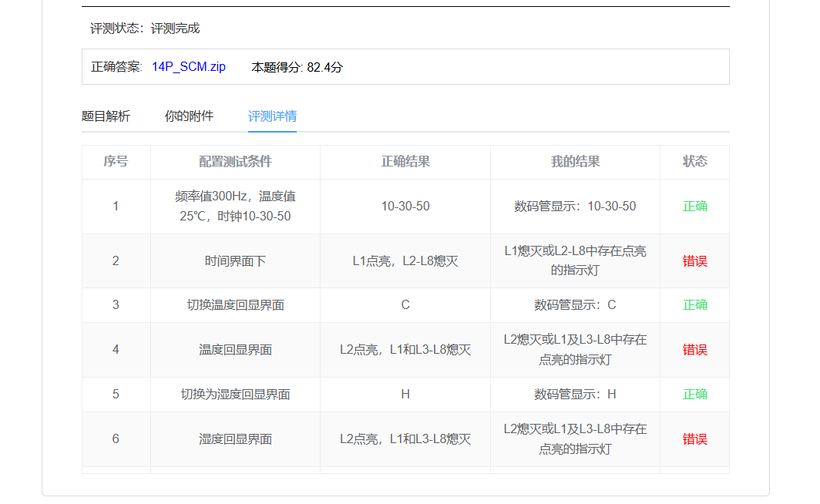This screenshot has width=820, height=504.
Task: Select the 切换温度回显界面 condition cell
Action: pyautogui.click(x=235, y=305)
